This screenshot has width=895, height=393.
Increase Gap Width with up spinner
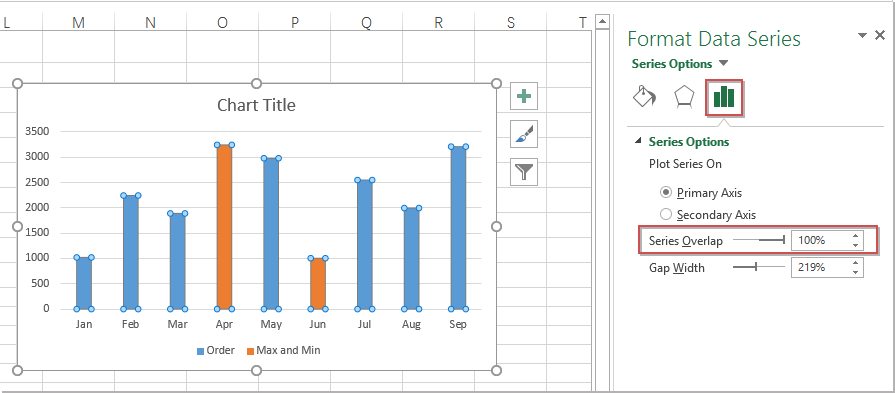(x=855, y=262)
